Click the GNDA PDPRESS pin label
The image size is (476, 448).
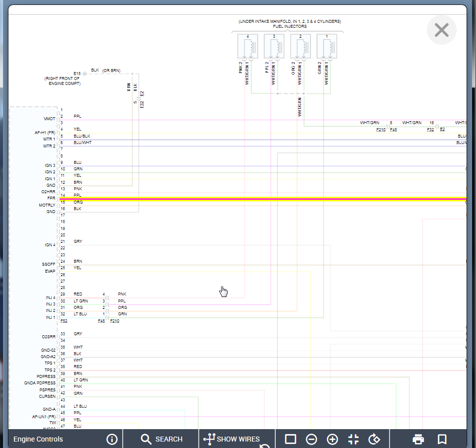tap(40, 383)
